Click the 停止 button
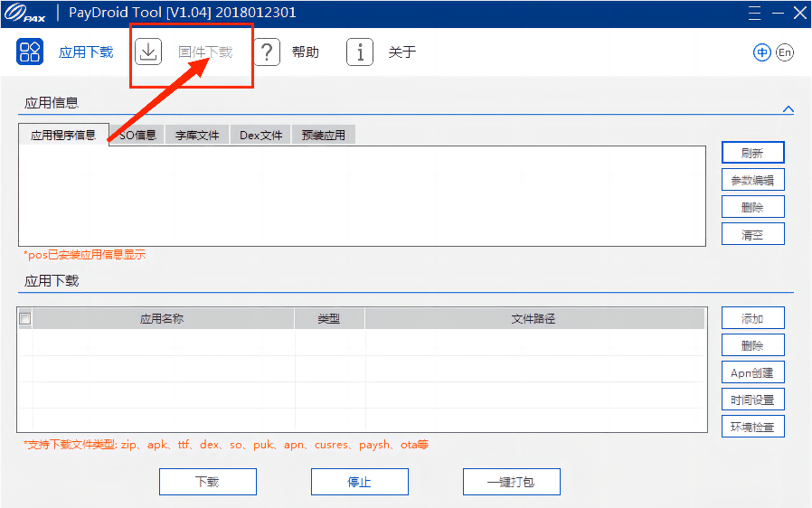 pyautogui.click(x=359, y=482)
